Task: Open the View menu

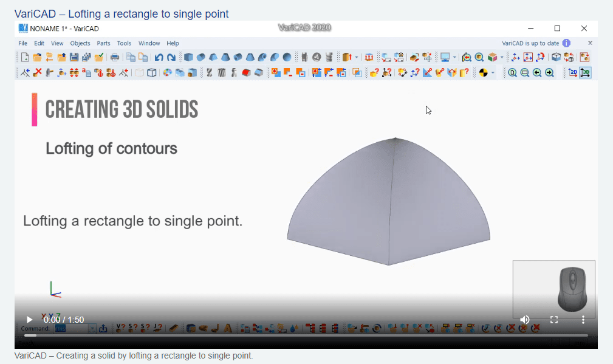Action: tap(57, 43)
